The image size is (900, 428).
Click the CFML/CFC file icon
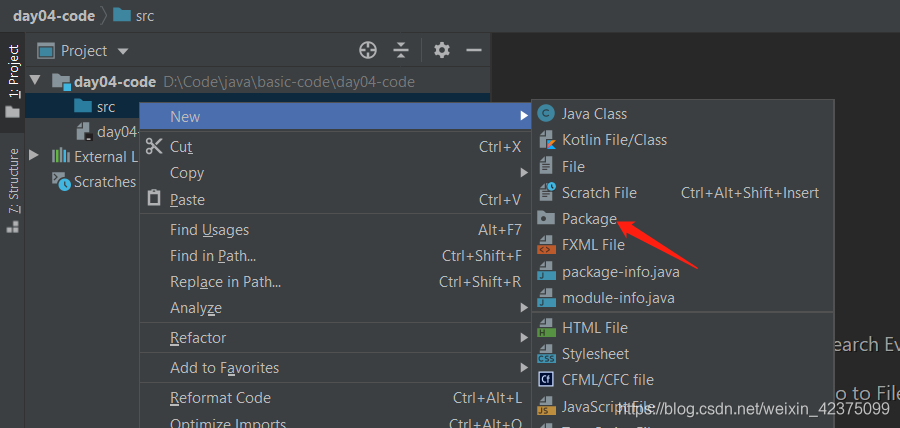pyautogui.click(x=546, y=379)
